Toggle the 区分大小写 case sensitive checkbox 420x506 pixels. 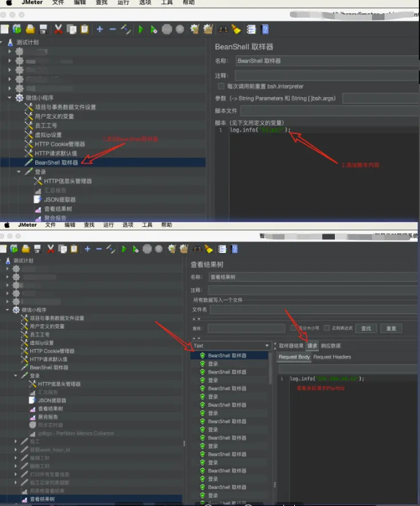(293, 328)
